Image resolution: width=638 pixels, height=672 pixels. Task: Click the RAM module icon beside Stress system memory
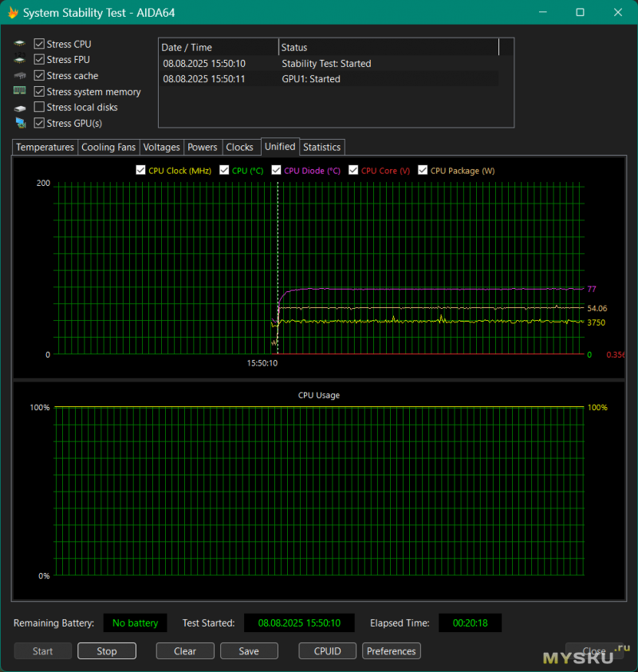(20, 91)
